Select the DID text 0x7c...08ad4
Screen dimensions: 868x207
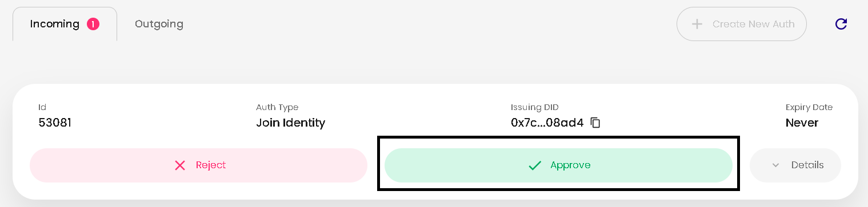click(547, 123)
